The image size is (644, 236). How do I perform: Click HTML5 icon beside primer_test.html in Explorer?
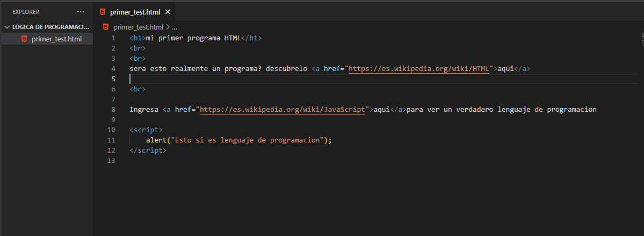pos(24,39)
